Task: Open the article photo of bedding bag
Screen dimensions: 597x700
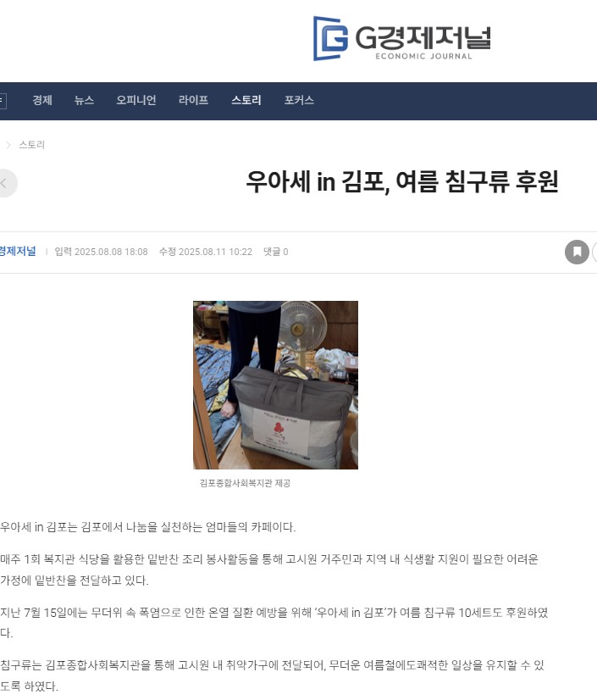Action: [275, 385]
